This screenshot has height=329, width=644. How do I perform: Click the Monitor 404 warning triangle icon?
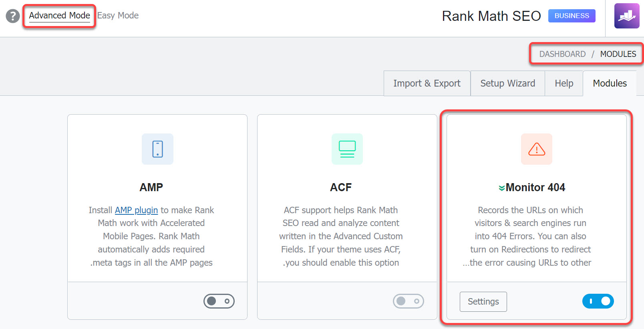[537, 149]
